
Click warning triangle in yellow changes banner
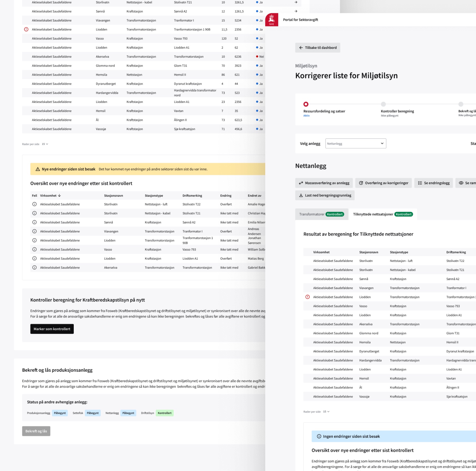click(x=38, y=169)
